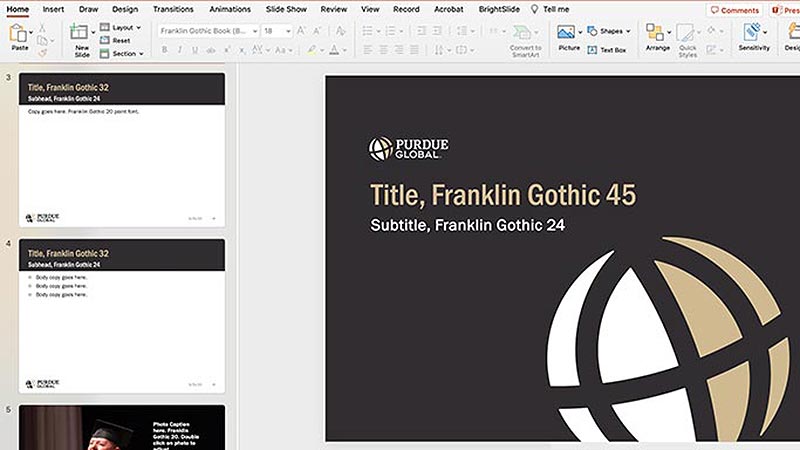Screen dimensions: 800x450
Task: Open the character spacing AV menu
Action: pos(260,50)
